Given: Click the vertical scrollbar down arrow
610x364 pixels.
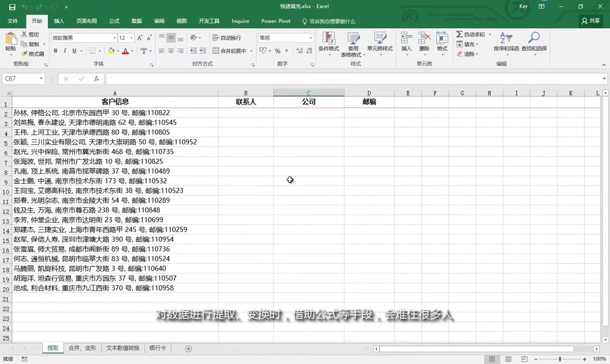Looking at the screenshot, I should (605, 340).
